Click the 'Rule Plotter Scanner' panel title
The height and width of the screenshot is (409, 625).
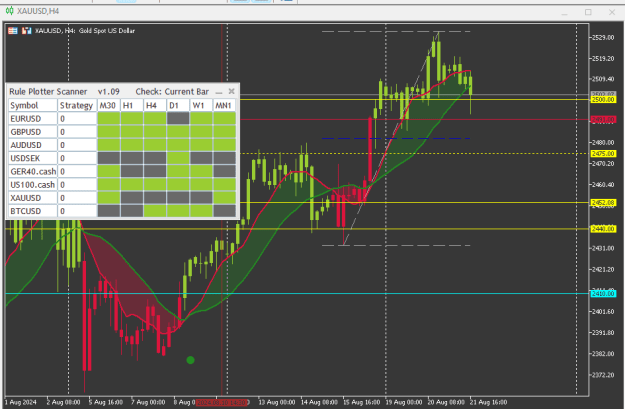(x=48, y=92)
